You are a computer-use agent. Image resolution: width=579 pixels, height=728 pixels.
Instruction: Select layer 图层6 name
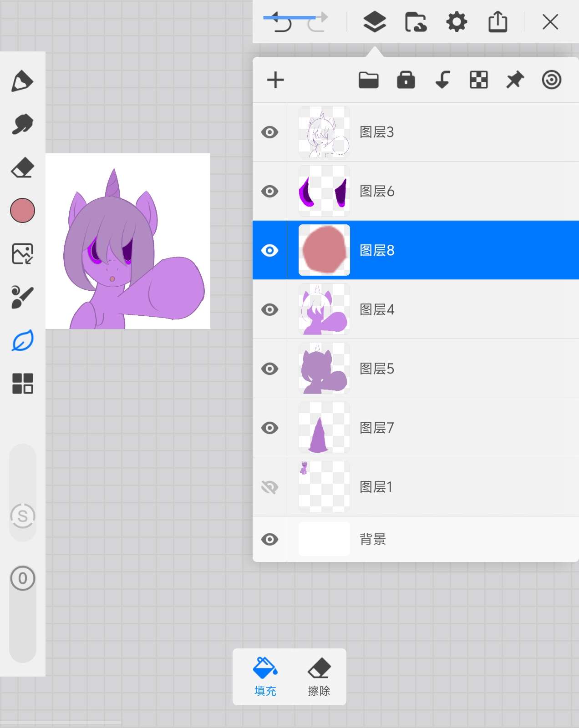[x=377, y=191]
